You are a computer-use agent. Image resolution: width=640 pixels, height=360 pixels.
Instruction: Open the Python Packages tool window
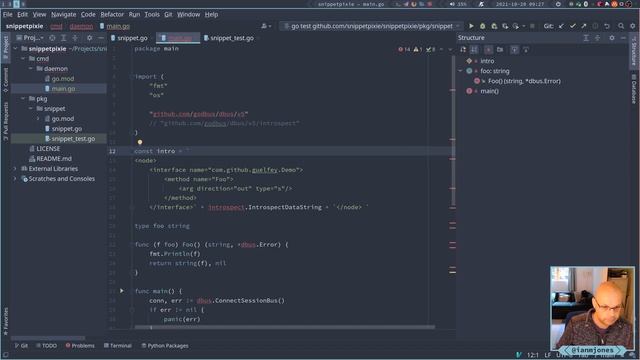(165, 346)
